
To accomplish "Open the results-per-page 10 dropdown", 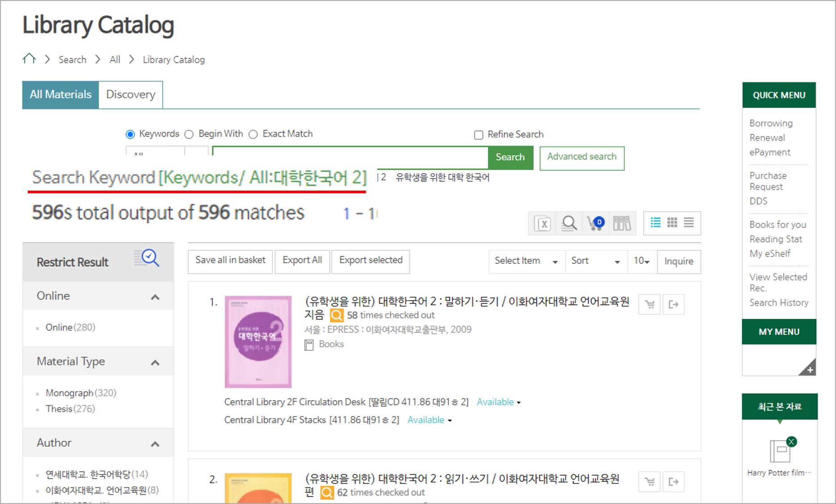I will 642,261.
